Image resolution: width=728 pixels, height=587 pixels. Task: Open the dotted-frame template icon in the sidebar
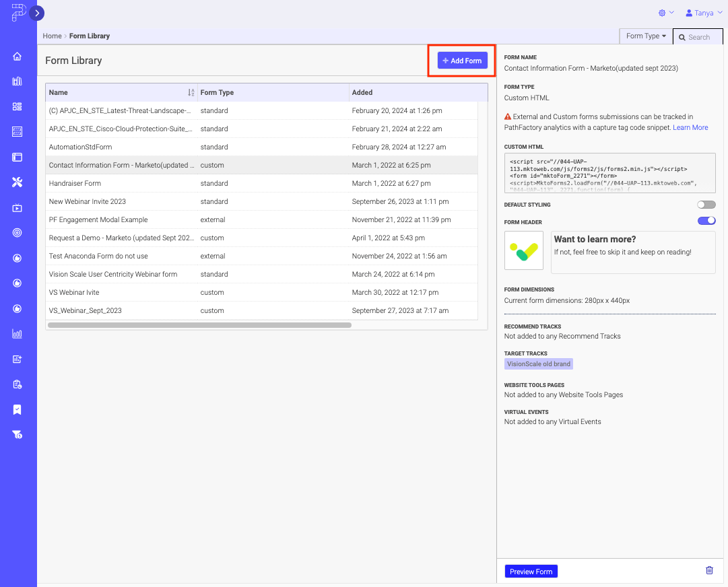point(18,132)
